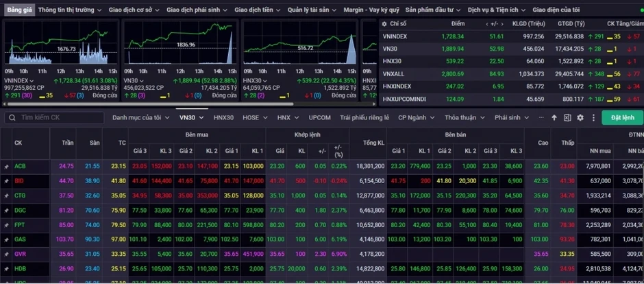Open the Thỏa thuận dropdown

pos(465,117)
